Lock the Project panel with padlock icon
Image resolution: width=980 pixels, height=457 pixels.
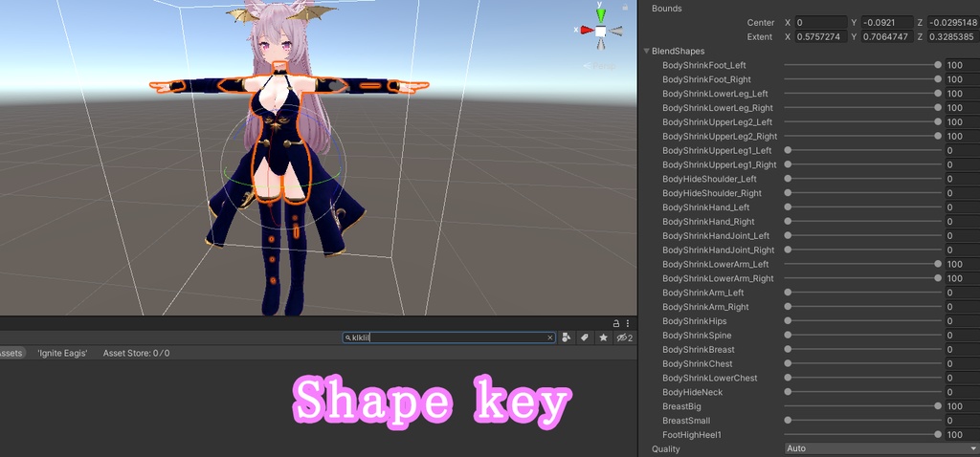point(616,323)
